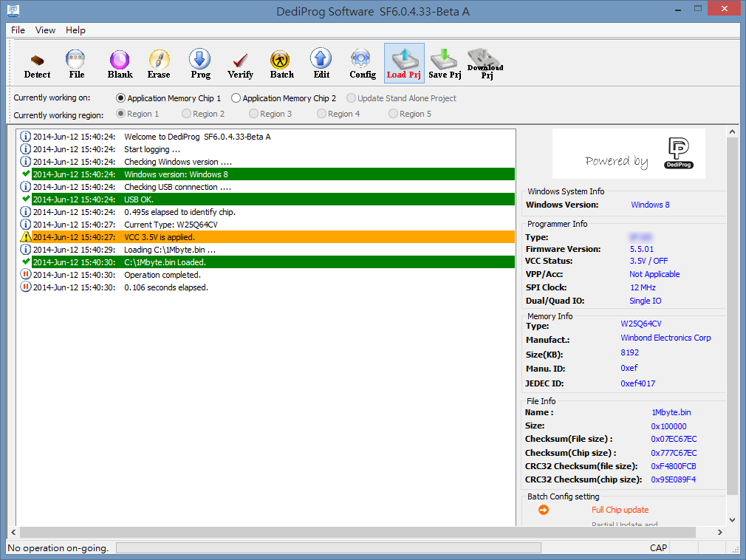The width and height of the screenshot is (746, 560).
Task: Open the File menu
Action: coord(18,30)
